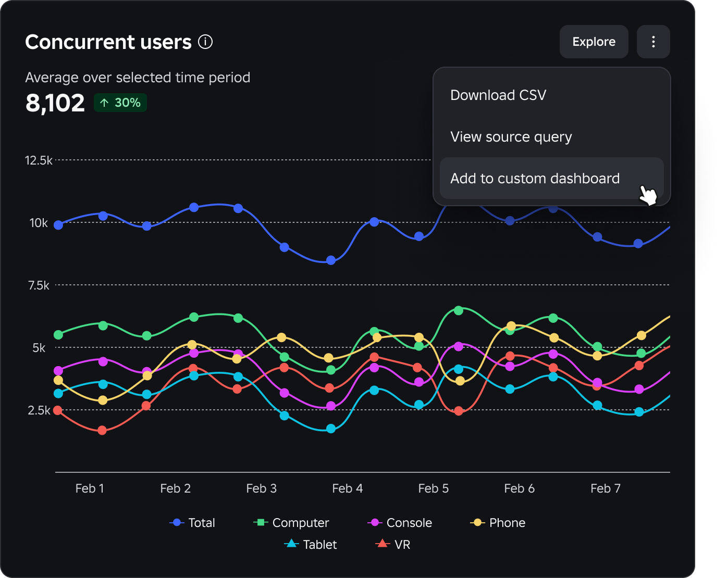
Task: Open the three-dot more options menu
Action: pos(653,42)
